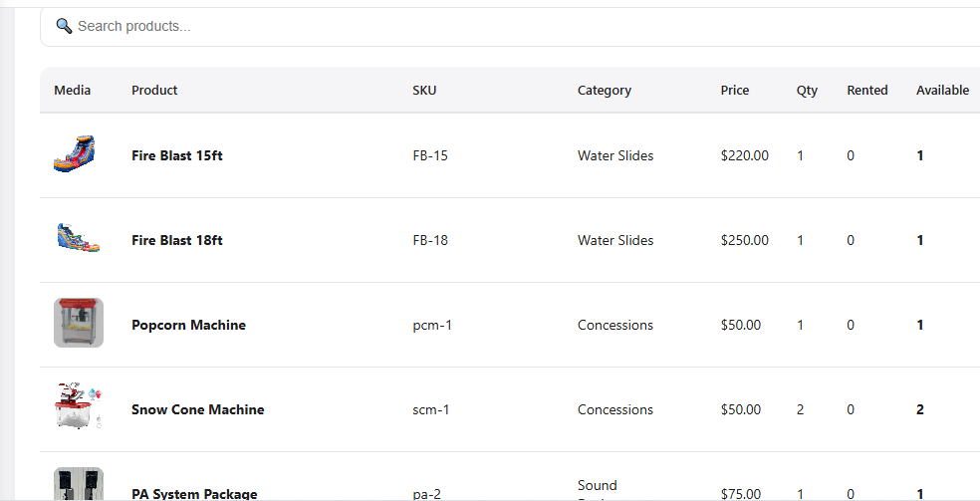This screenshot has width=980, height=501.
Task: Open the Fire Blast 15ft thumbnail image
Action: pos(74,155)
